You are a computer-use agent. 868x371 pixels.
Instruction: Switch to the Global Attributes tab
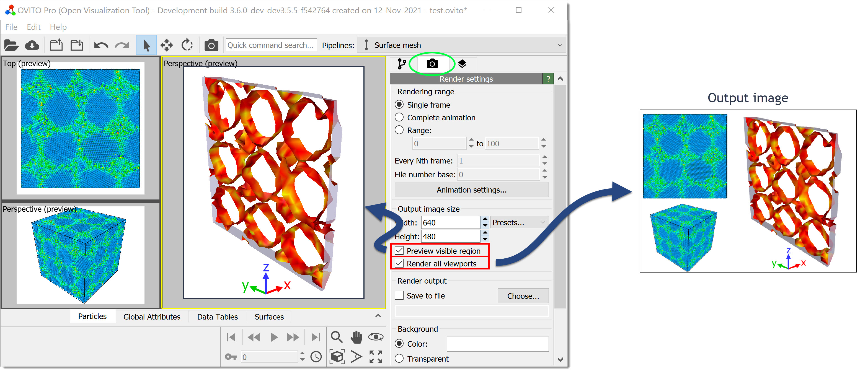(x=152, y=316)
